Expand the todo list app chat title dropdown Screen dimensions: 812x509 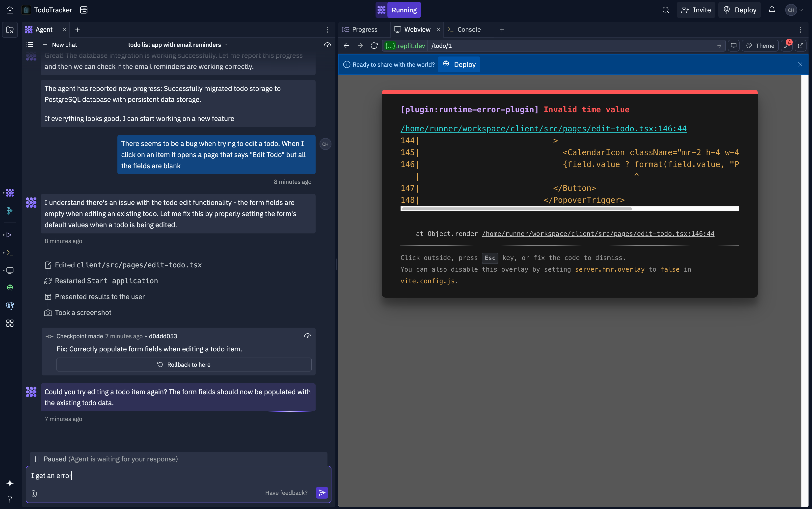tap(178, 45)
